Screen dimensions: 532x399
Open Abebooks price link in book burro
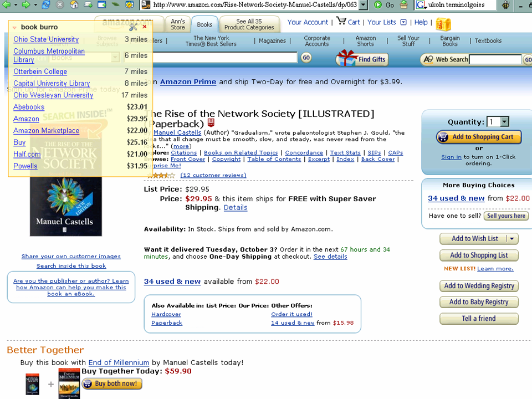pyautogui.click(x=29, y=107)
